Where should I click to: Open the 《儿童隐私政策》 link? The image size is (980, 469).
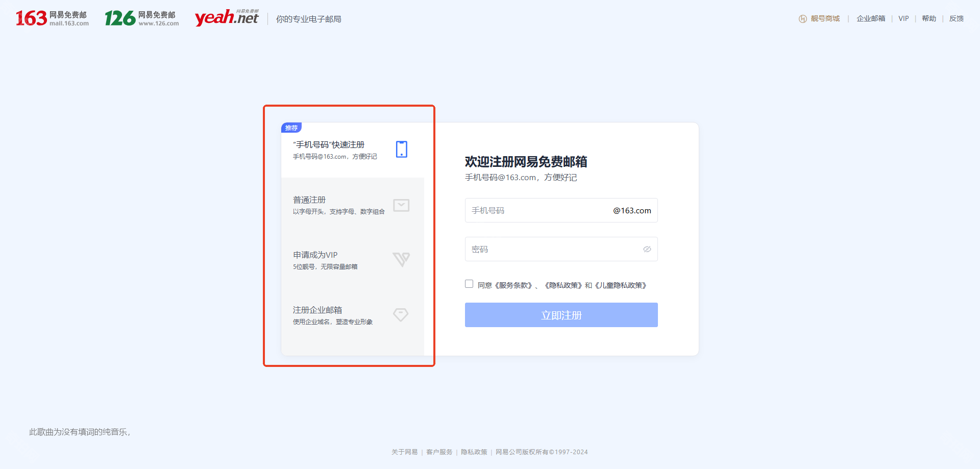pyautogui.click(x=621, y=285)
